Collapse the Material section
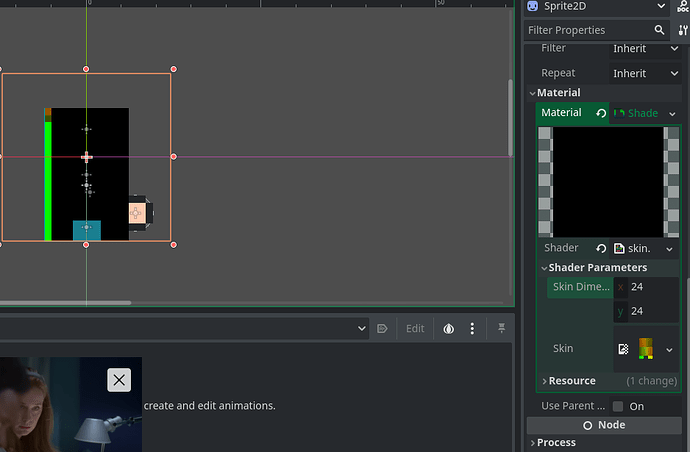690x452 pixels. pos(558,93)
